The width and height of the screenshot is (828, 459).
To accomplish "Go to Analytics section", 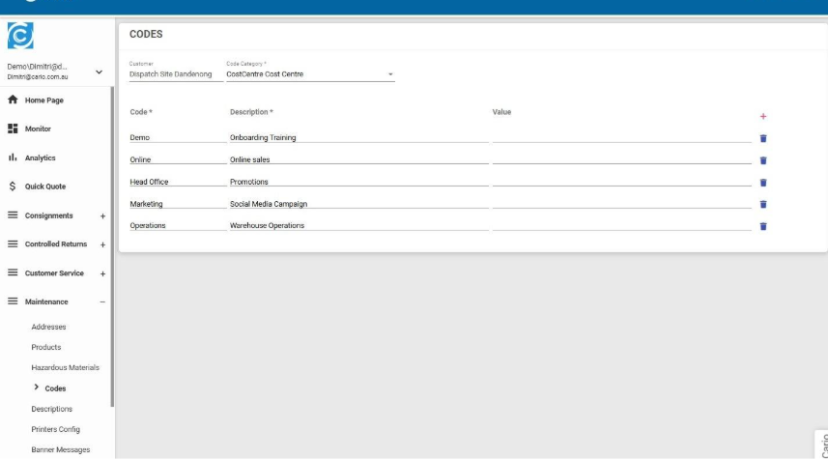I will [40, 158].
